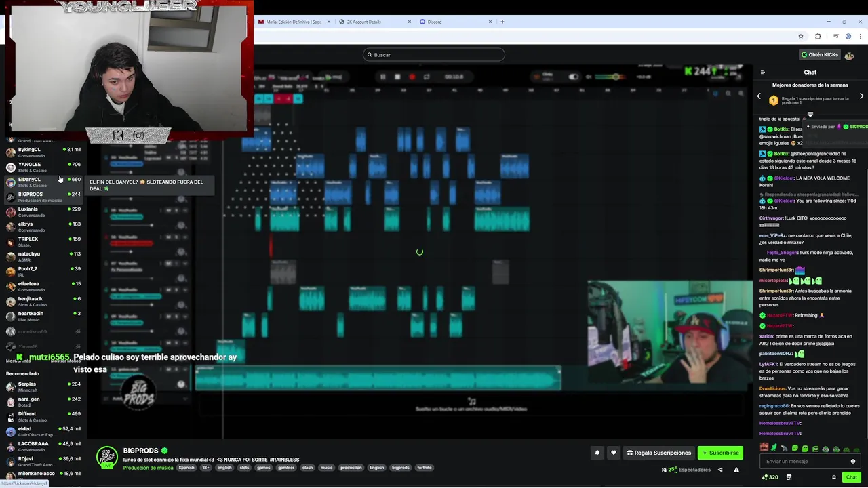The image size is (868, 488).
Task: Share the stream with the share icon
Action: pos(720,470)
